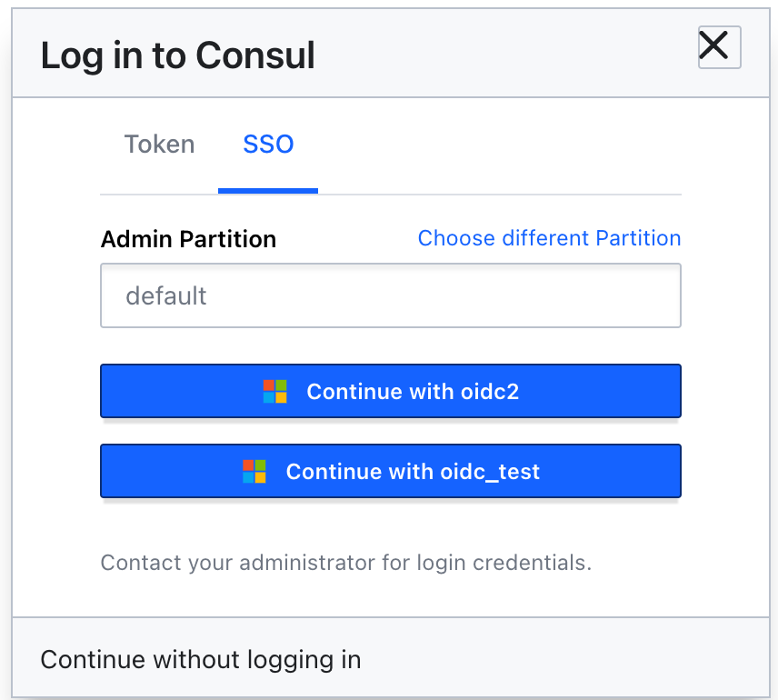Focus the Admin Partition input field
778x700 pixels.
[391, 295]
